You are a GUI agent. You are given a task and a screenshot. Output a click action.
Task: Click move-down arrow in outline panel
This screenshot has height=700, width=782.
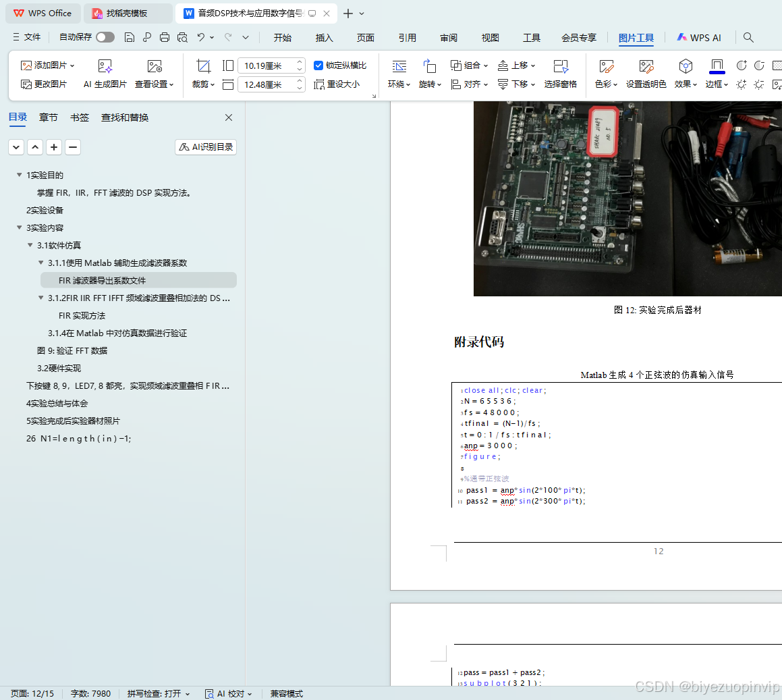click(16, 147)
